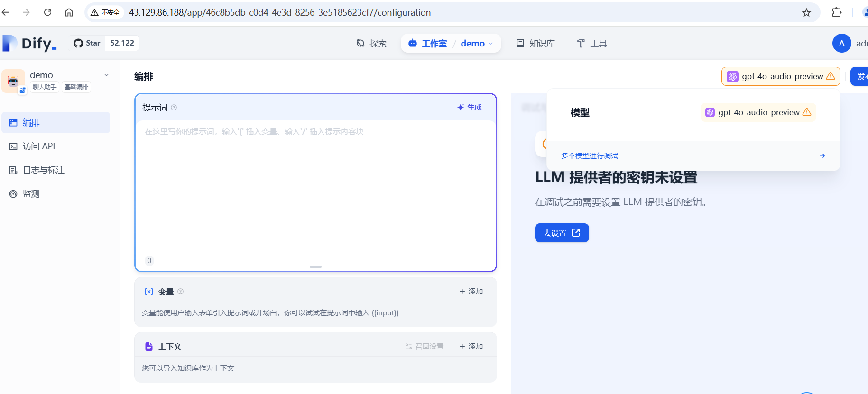The width and height of the screenshot is (868, 394).
Task: Open the 知识库 tab
Action: tap(536, 44)
